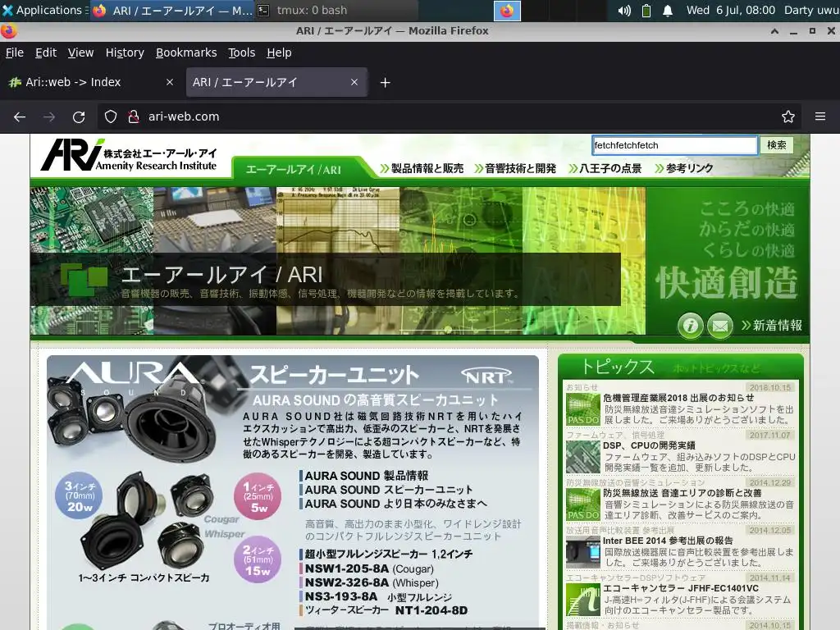Viewport: 840px width, 630px height.
Task: Open Inter BEE 2014 参考出展の報告 topic
Action: [668, 541]
